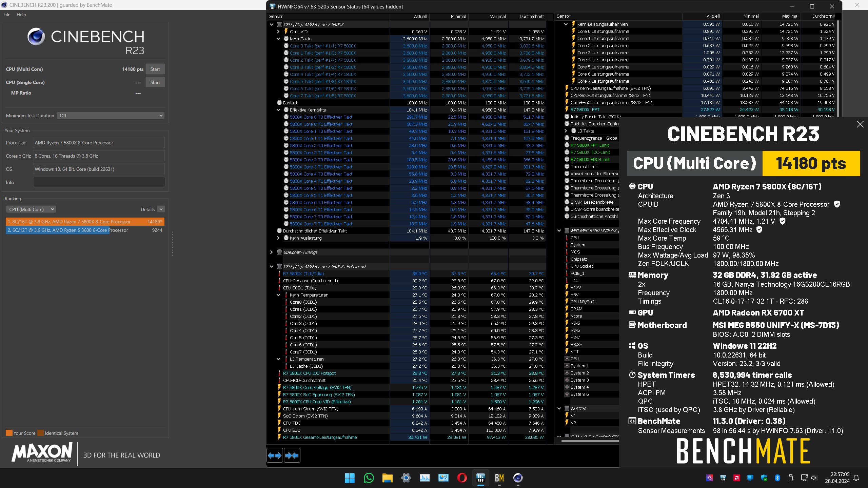
Task: Open the Opera browser taskbar icon
Action: coord(462,478)
